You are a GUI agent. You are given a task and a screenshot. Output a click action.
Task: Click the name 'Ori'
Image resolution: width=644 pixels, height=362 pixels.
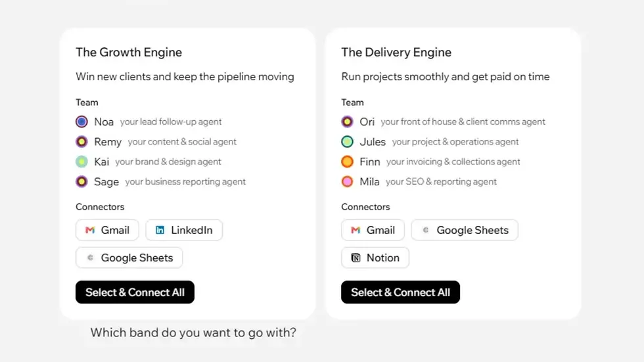coord(367,122)
